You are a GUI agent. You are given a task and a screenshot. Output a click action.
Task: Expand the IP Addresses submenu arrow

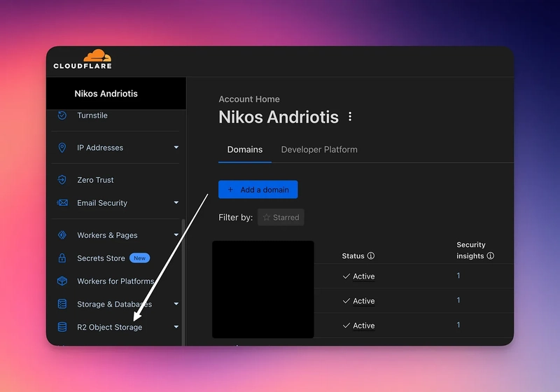(176, 148)
